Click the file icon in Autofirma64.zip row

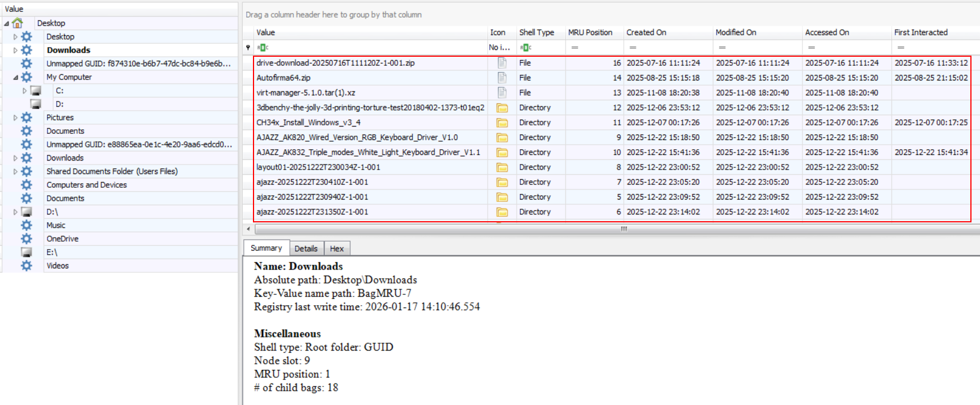[x=502, y=78]
